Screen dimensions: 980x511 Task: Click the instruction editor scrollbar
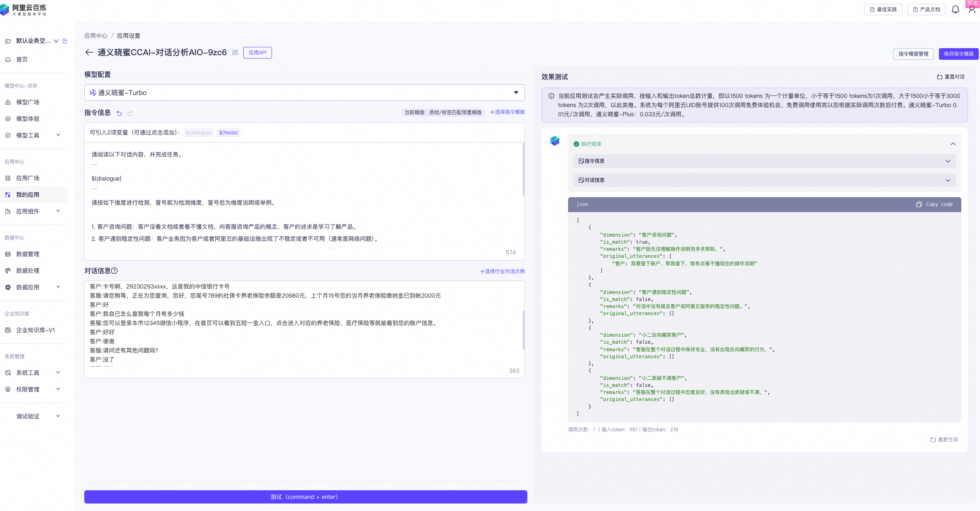[x=523, y=169]
